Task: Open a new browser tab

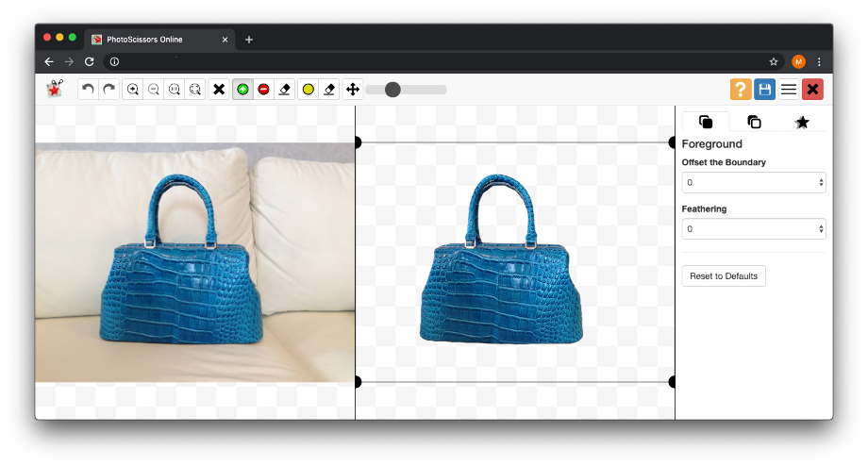Action: pyautogui.click(x=249, y=40)
